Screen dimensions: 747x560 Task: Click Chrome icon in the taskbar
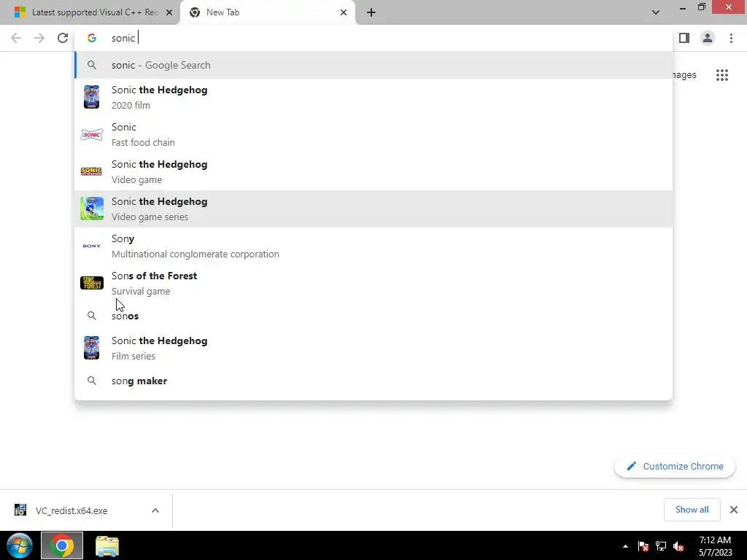click(x=62, y=545)
